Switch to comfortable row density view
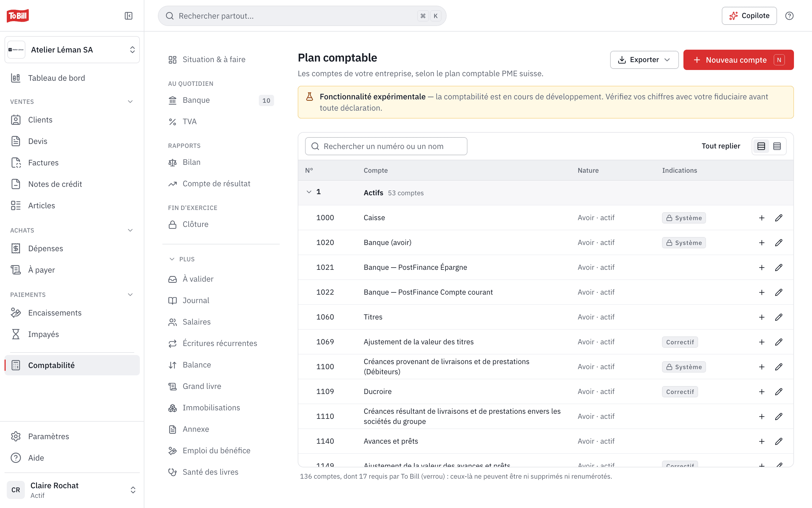812x508 pixels. [761, 146]
